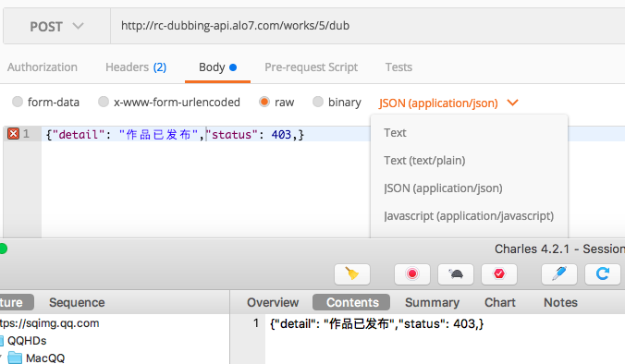The image size is (625, 364).
Task: Collapse the JSON (application/json) type dropdown
Action: 448,103
